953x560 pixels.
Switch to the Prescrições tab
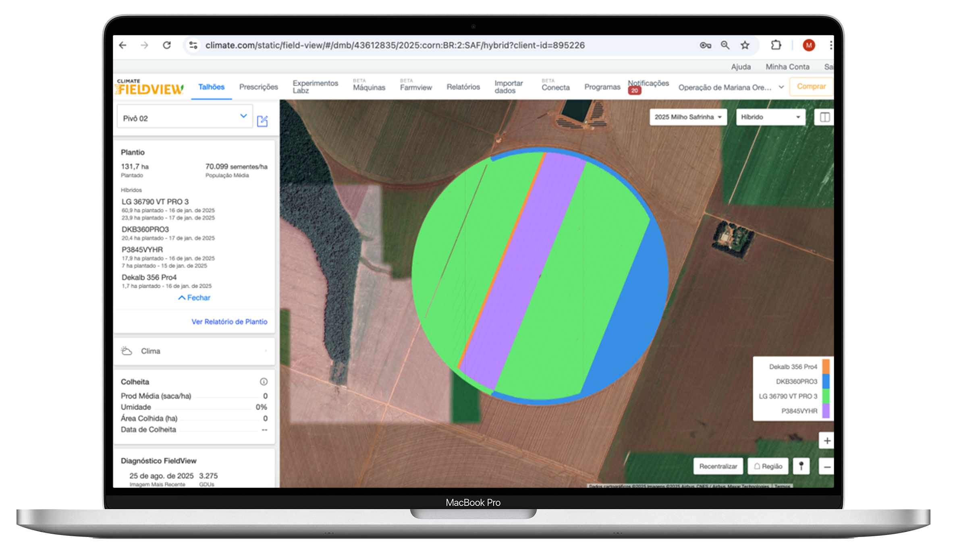(x=258, y=87)
